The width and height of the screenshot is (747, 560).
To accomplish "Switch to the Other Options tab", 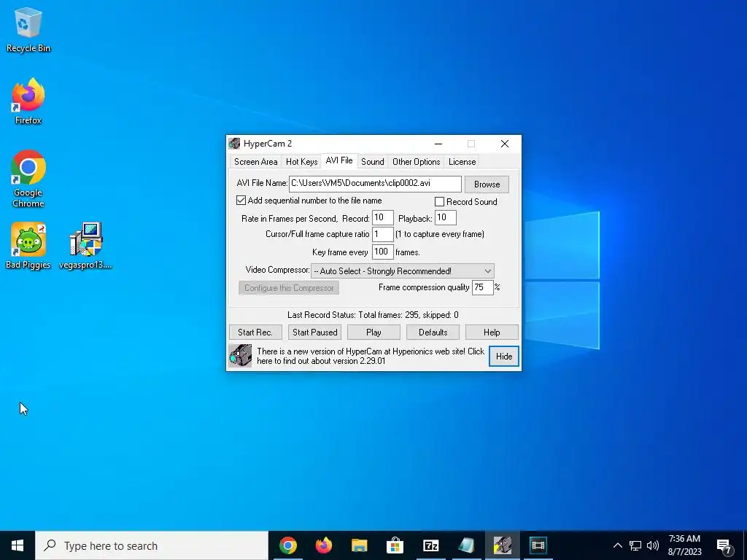I will (x=417, y=162).
